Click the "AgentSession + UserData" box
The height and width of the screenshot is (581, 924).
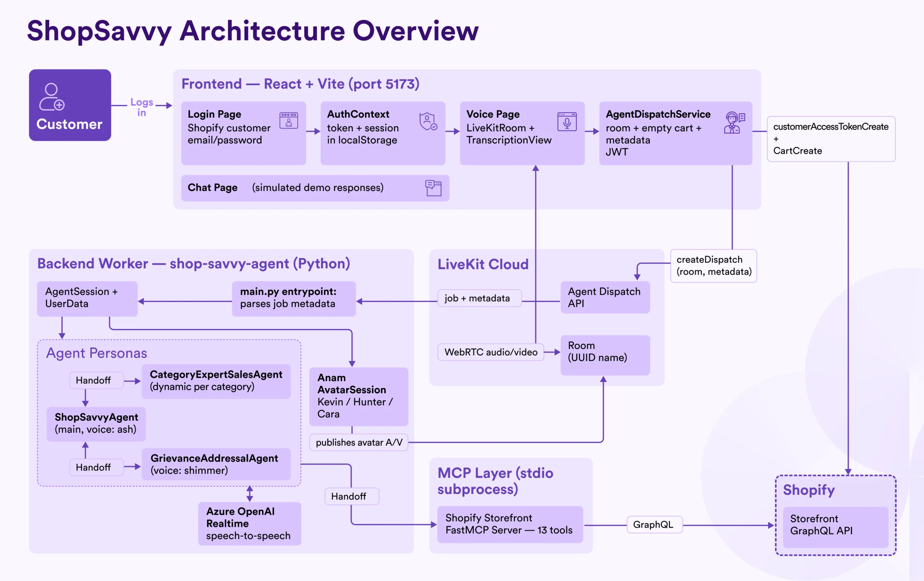tap(87, 298)
